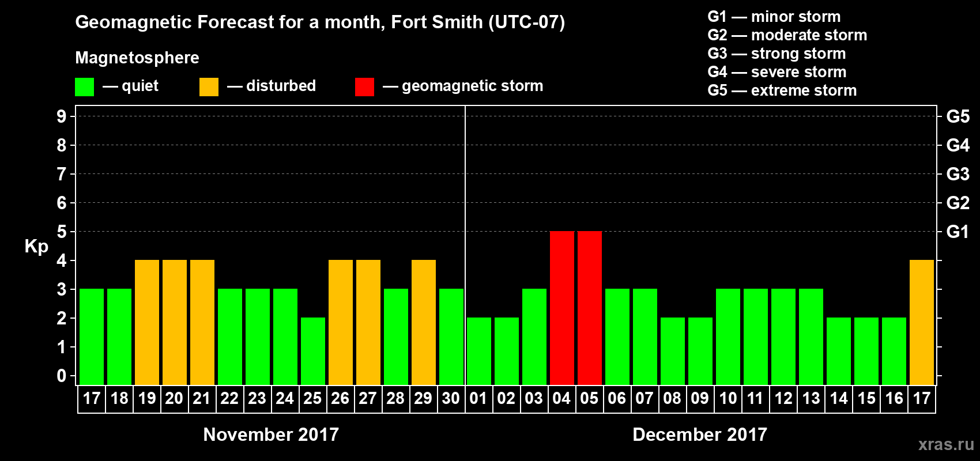Click the '5' value on Kp axis
The image size is (980, 461).
(x=62, y=232)
